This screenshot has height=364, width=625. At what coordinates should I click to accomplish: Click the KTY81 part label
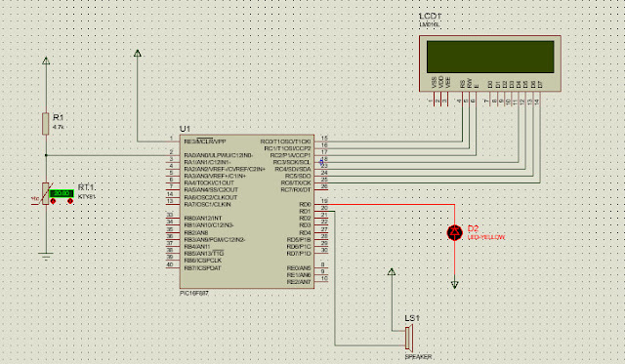(x=87, y=197)
